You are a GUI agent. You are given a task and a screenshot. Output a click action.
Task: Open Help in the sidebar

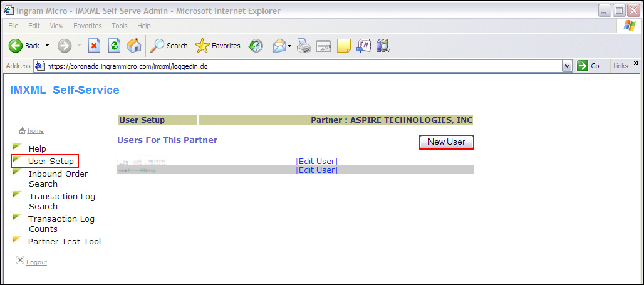click(x=38, y=148)
